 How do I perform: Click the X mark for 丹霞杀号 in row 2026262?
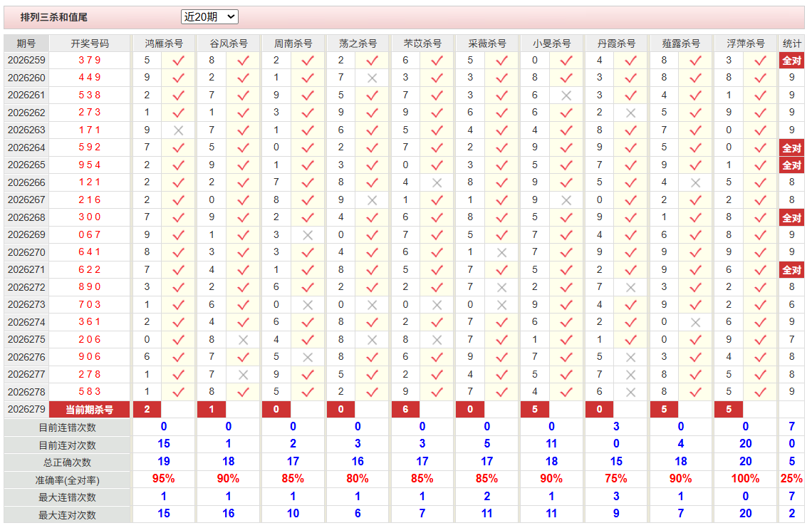coord(630,113)
